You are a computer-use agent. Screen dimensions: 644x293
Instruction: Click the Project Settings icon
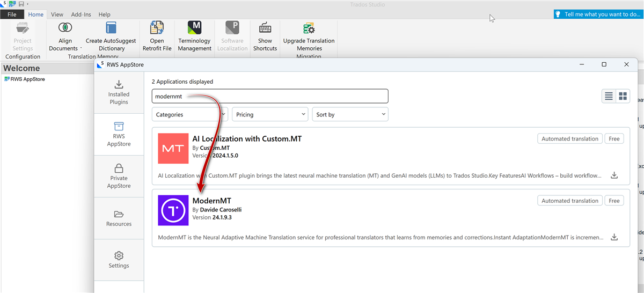click(23, 28)
